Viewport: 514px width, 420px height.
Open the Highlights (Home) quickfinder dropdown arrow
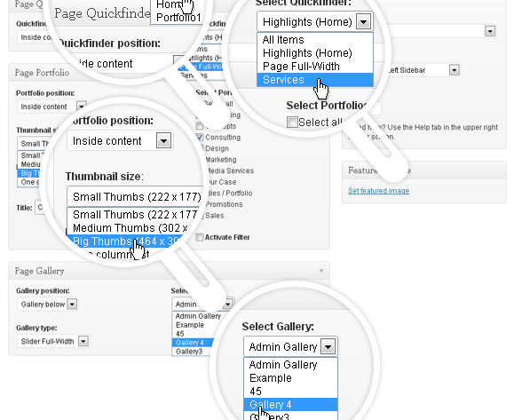click(x=363, y=21)
